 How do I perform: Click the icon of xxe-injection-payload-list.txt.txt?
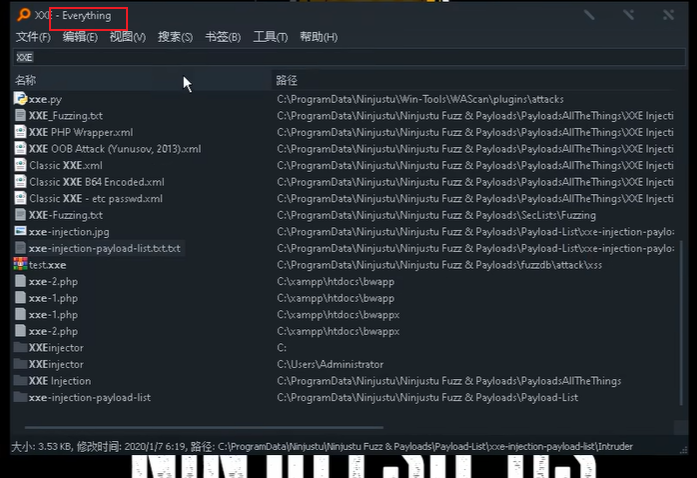[x=20, y=248]
